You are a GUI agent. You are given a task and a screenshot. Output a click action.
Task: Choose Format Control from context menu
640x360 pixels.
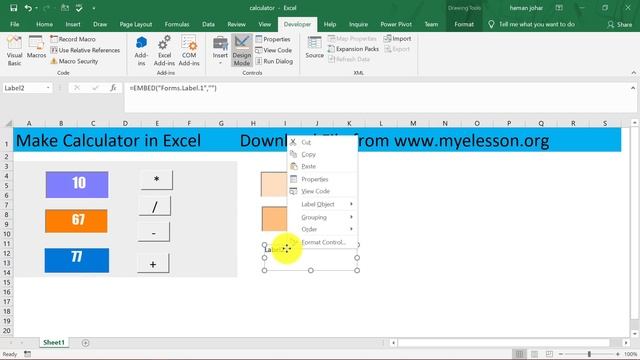(322, 242)
